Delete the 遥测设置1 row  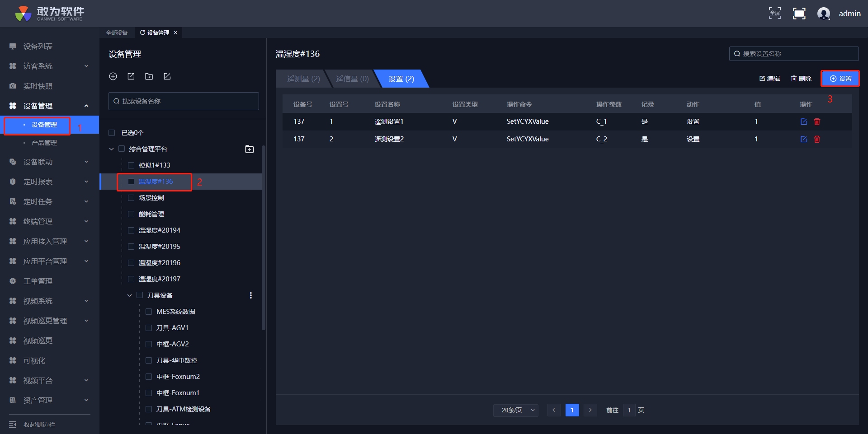point(817,121)
